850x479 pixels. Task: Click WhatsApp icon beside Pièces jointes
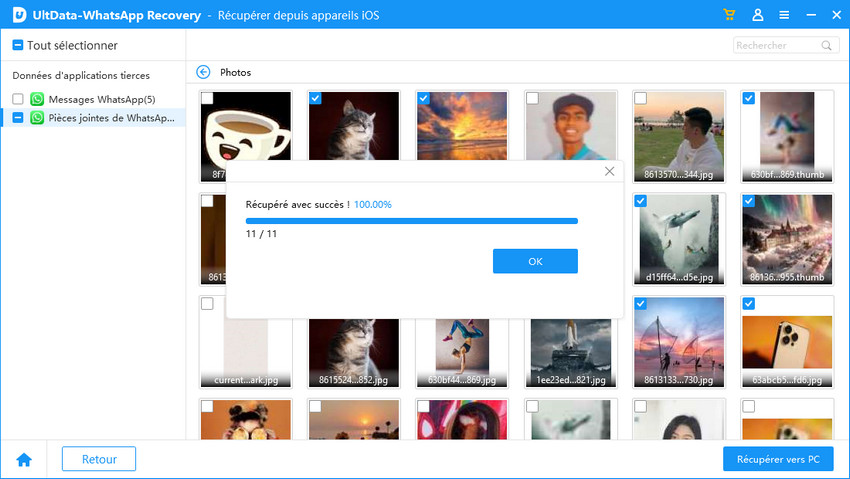coord(37,118)
